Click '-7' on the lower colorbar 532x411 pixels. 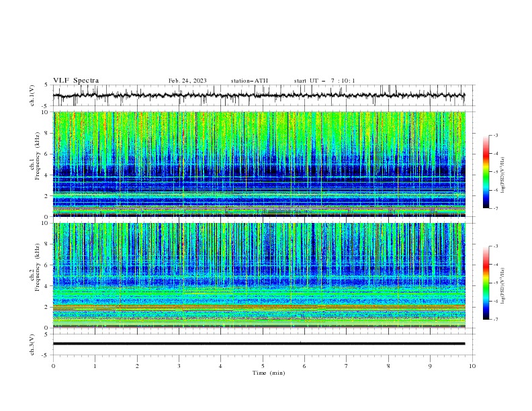(x=496, y=320)
